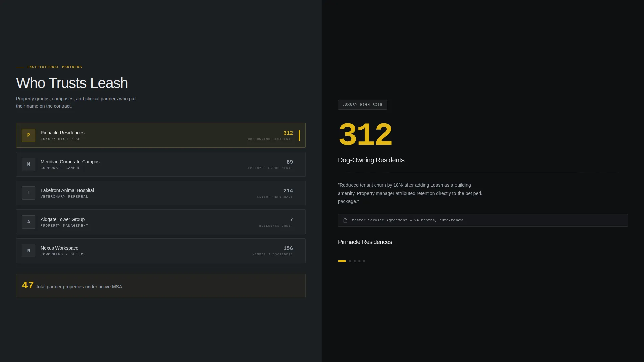Click the L avatar icon for Lakefront Hospital

point(29,193)
